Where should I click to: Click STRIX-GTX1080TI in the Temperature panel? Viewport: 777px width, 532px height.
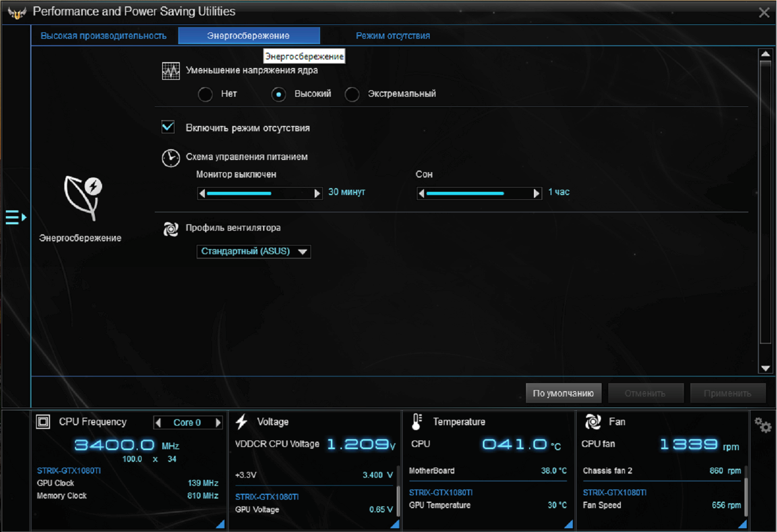tap(441, 493)
